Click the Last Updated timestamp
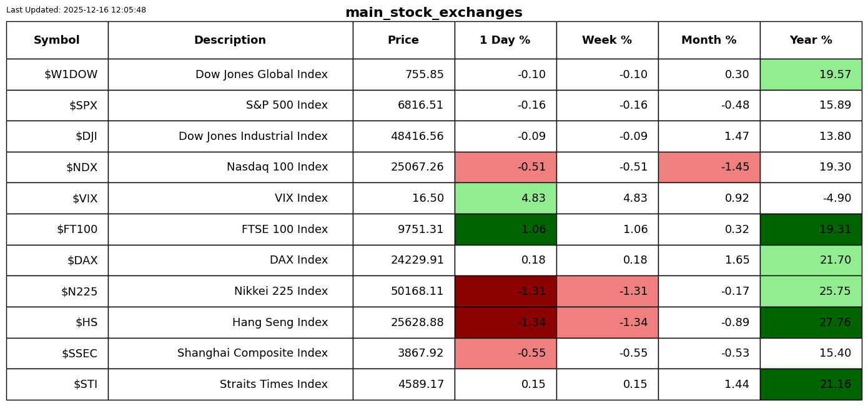868x406 pixels. point(76,10)
